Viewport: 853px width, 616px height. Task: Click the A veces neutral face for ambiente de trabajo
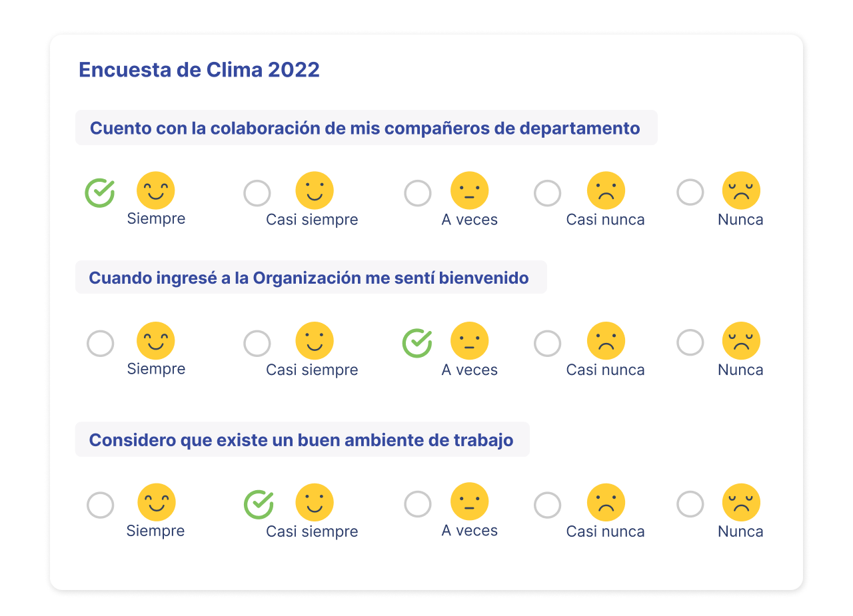coord(470,502)
